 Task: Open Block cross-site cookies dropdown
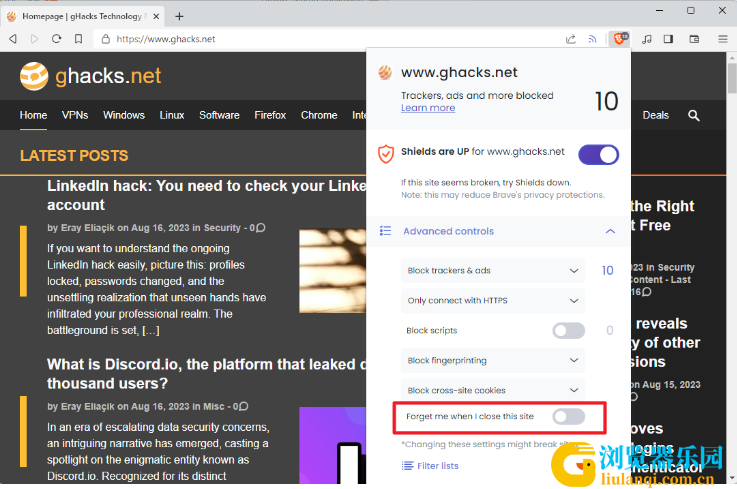pyautogui.click(x=493, y=390)
